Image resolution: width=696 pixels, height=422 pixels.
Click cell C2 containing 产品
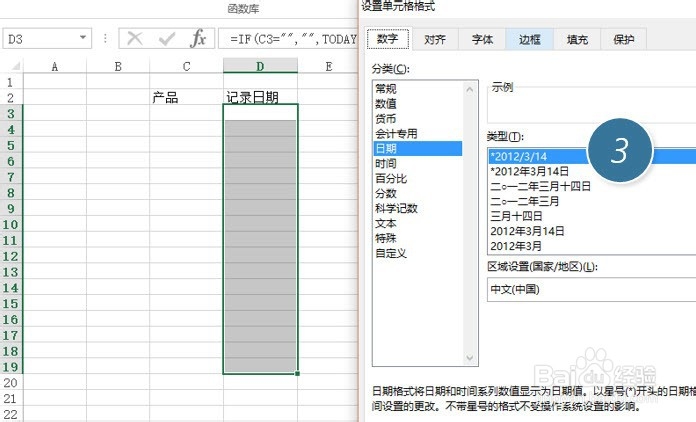pos(186,97)
